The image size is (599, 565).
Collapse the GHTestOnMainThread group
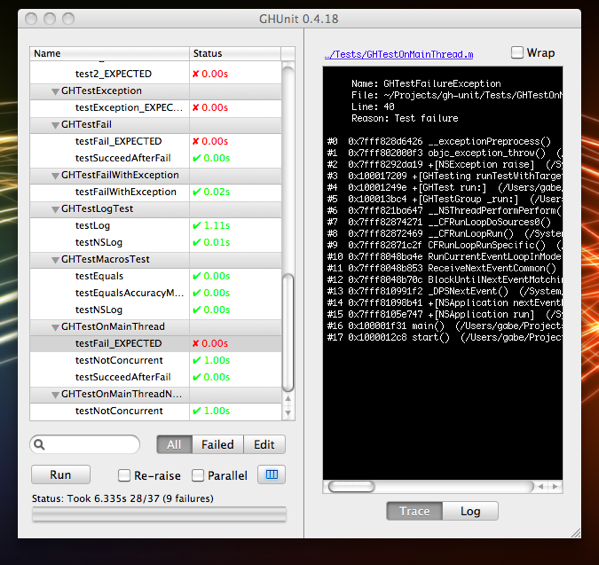point(55,327)
